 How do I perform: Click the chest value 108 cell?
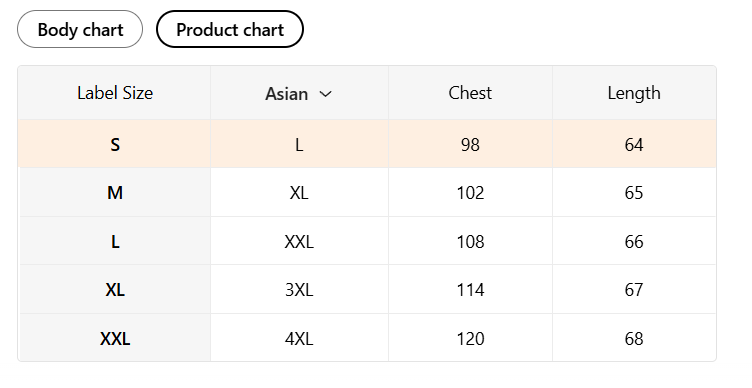click(470, 241)
